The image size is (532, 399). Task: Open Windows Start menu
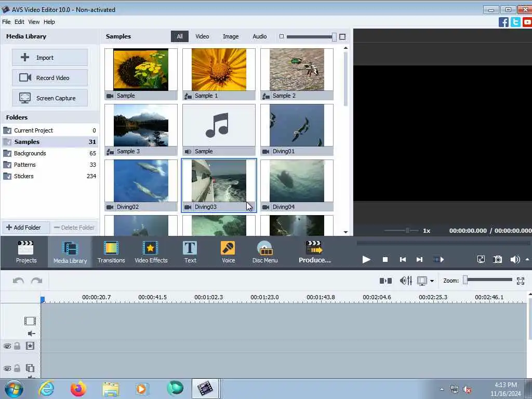(14, 389)
